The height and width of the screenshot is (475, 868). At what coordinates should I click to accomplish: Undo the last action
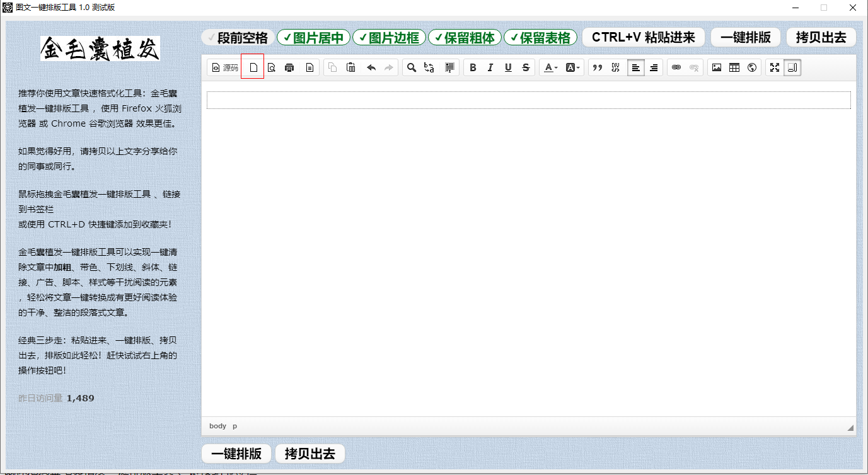point(371,67)
